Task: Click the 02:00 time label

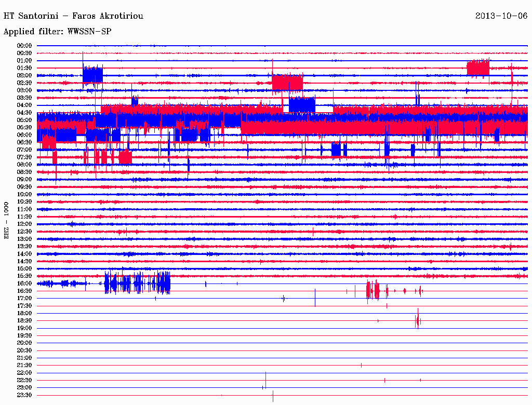Action: [x=24, y=76]
